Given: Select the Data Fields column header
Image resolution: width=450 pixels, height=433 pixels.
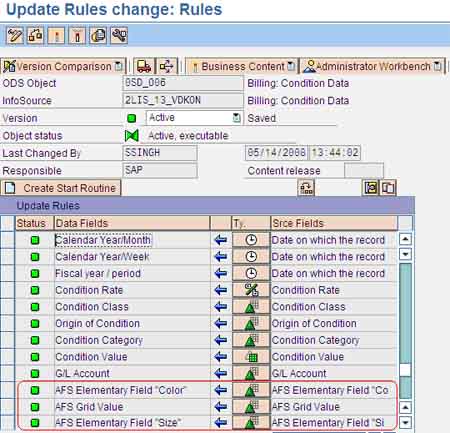Looking at the screenshot, I should point(132,223).
